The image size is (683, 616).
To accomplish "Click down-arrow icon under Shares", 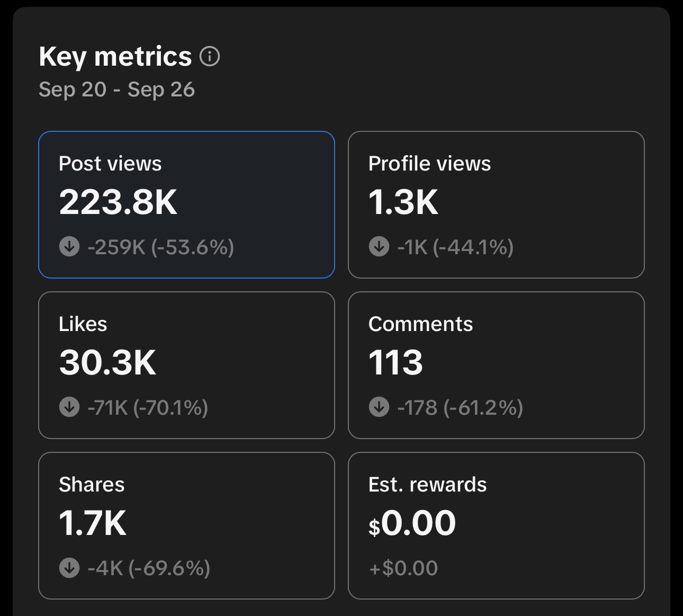I will coord(69,567).
